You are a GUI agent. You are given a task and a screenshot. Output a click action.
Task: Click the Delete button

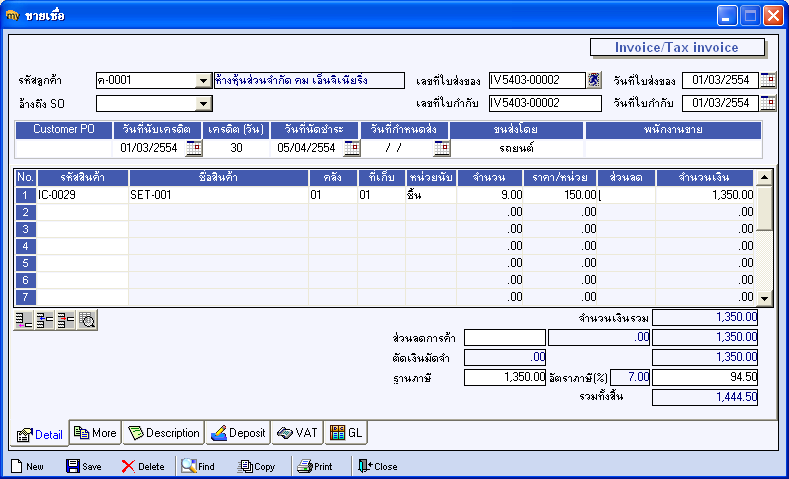pos(142,466)
